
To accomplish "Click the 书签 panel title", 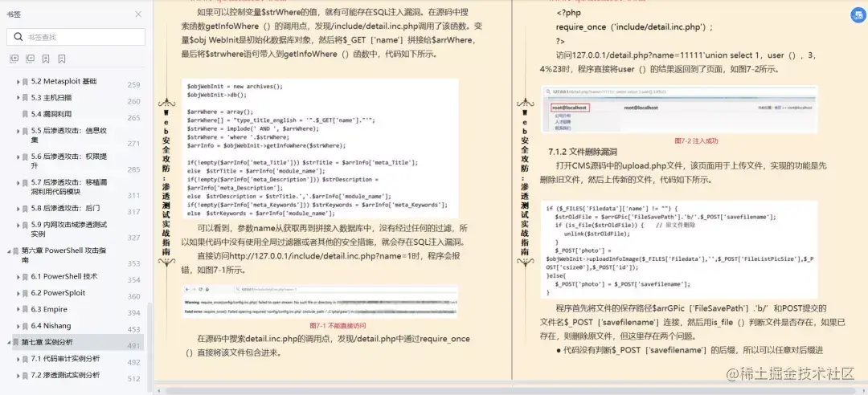I will coord(14,14).
